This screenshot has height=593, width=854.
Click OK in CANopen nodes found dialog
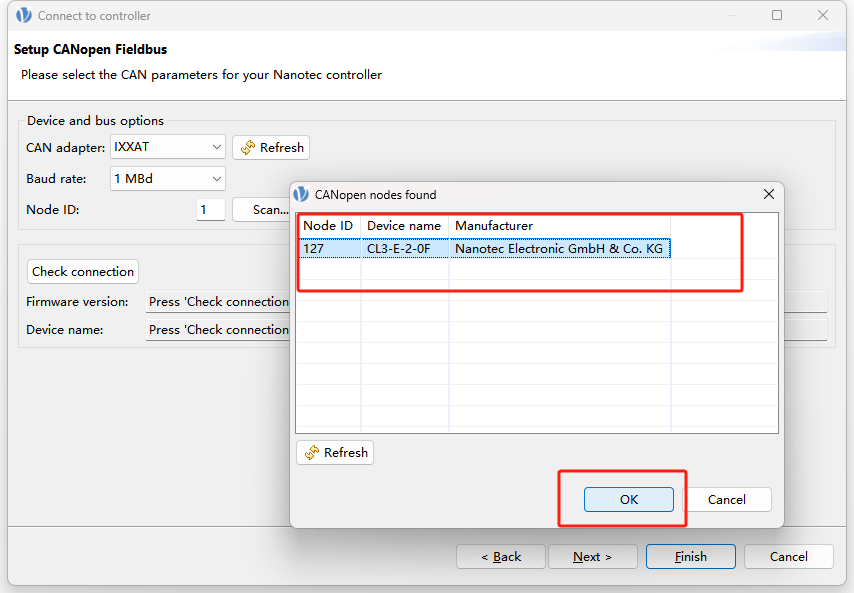(x=629, y=499)
